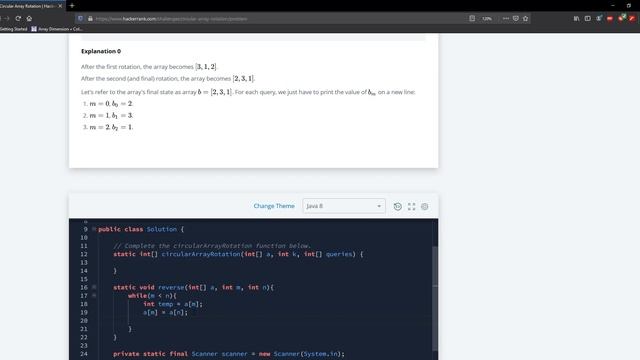Toggle reader view icon in address bar
Viewport: 640px width, 360px height.
click(x=472, y=18)
